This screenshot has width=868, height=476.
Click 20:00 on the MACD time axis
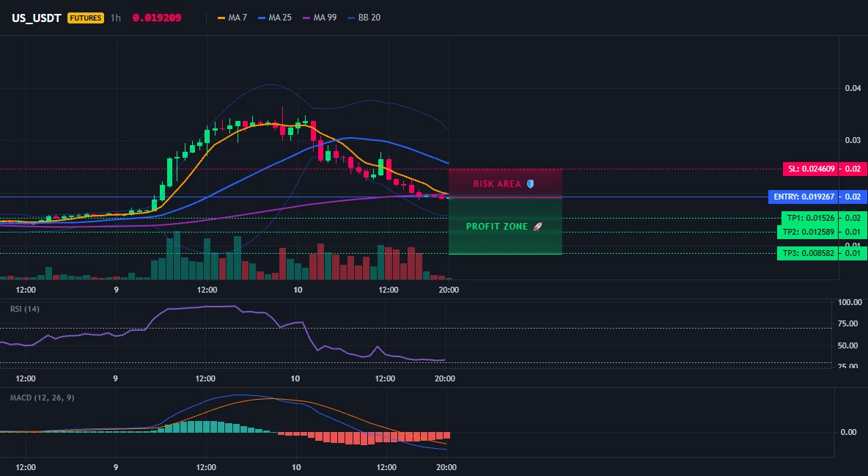pyautogui.click(x=446, y=467)
